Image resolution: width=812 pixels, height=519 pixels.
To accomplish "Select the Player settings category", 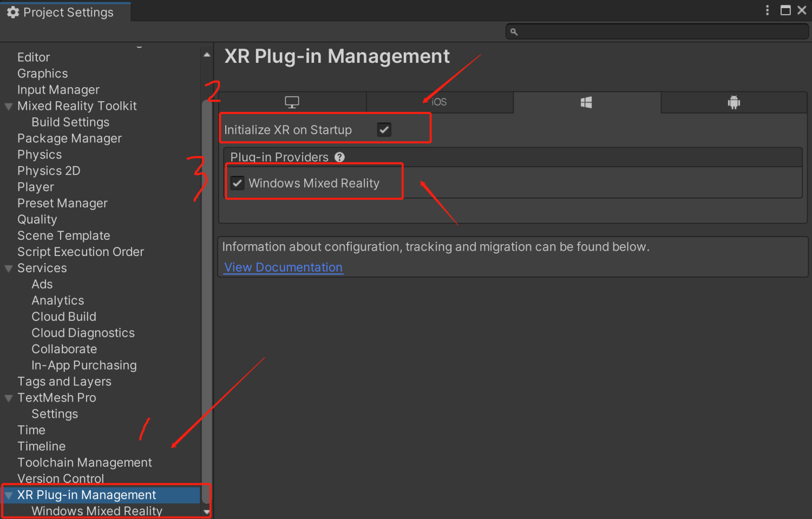I will 36,187.
